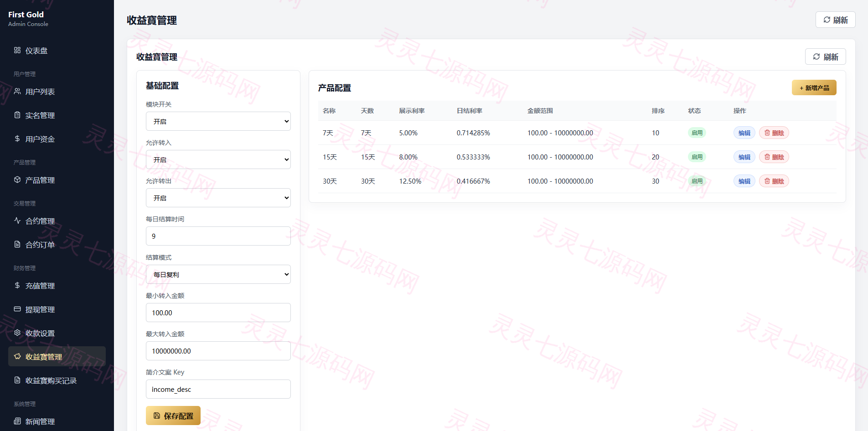This screenshot has height=431, width=868.
Task: Click the 收益寶购买记录 document icon
Action: (17, 380)
